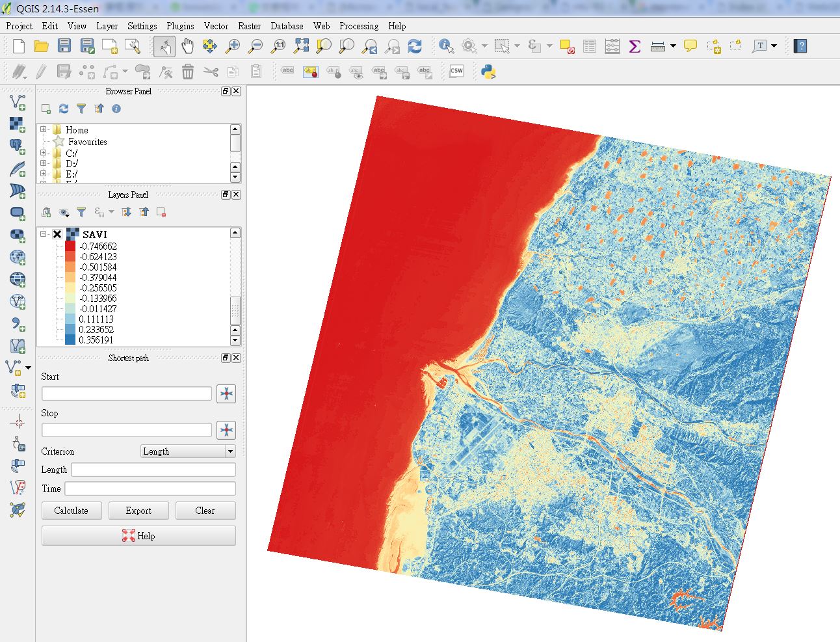Toggle the highlighted pin labels tool
840x642 pixels.
pos(310,72)
